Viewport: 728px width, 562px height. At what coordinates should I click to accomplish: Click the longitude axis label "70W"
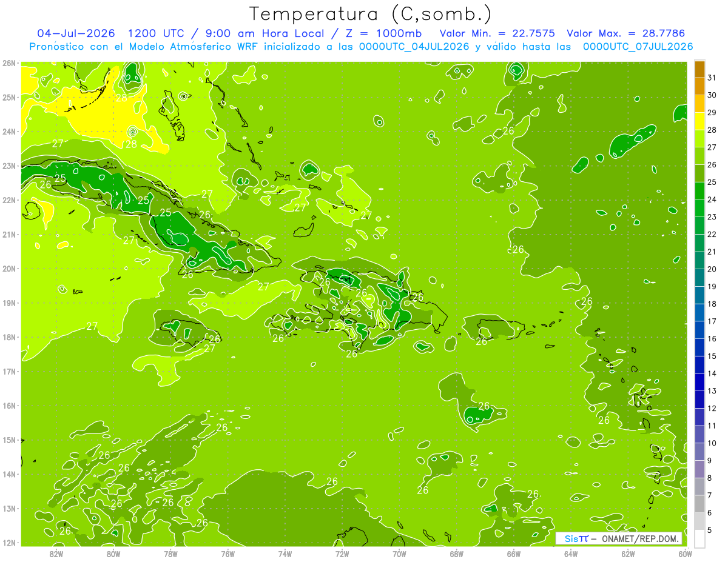point(399,553)
